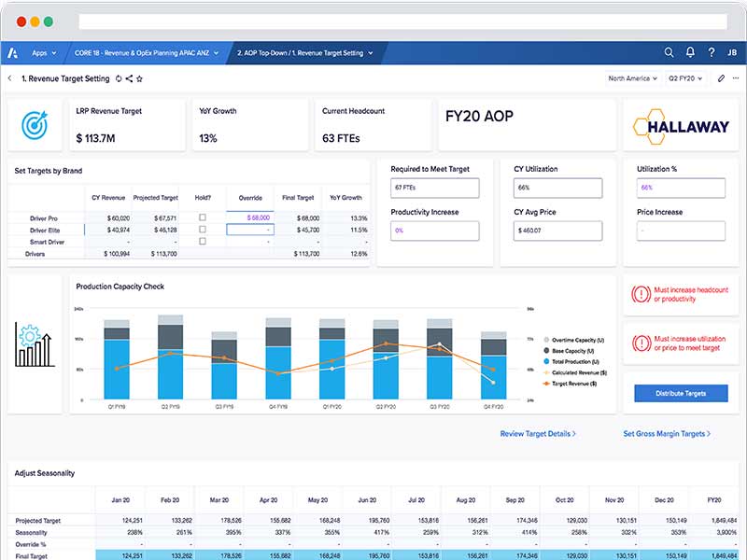The width and height of the screenshot is (747, 560).
Task: Open the more options ellipsis in the header
Action: 734,78
